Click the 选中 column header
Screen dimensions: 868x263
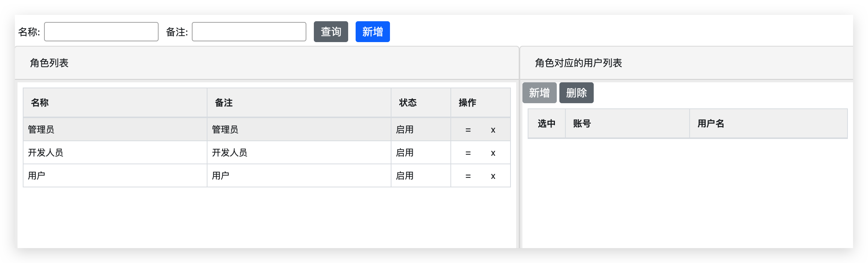click(x=547, y=124)
